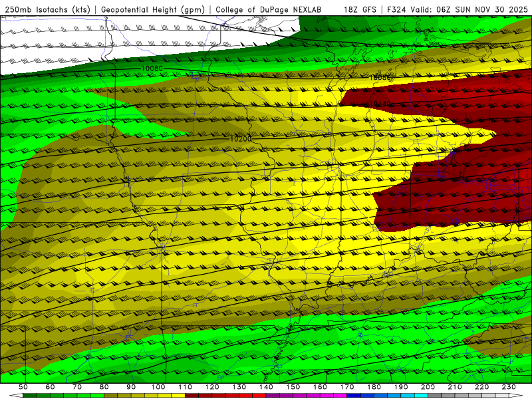Click the blue color bar segment under 170
This screenshot has width=532, height=399.
354,396
